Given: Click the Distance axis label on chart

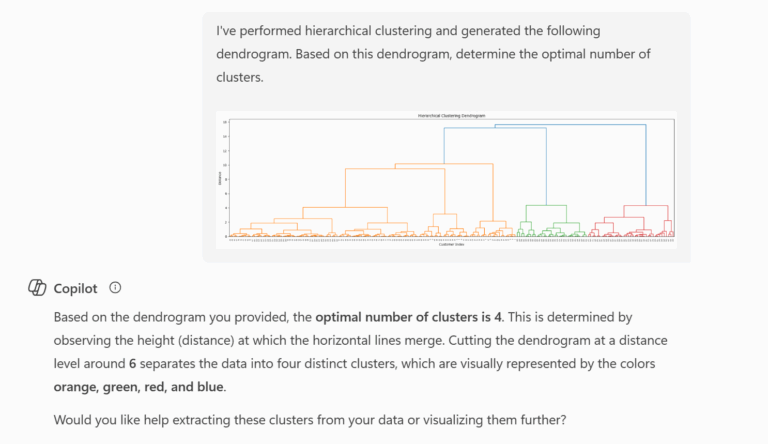Looking at the screenshot, I should pos(220,178).
